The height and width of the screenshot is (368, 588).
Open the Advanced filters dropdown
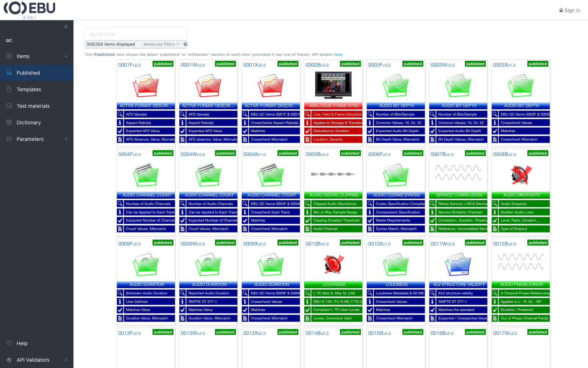(162, 44)
